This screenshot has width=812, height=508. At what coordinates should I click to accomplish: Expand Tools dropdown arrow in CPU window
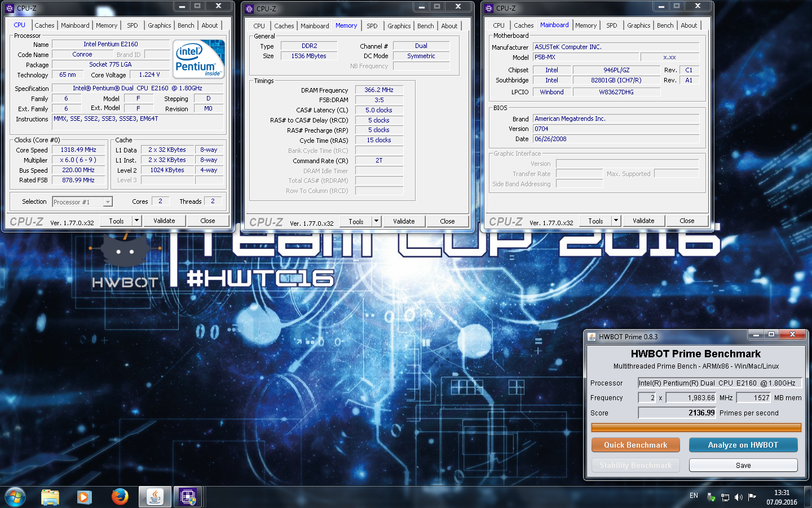click(x=136, y=221)
